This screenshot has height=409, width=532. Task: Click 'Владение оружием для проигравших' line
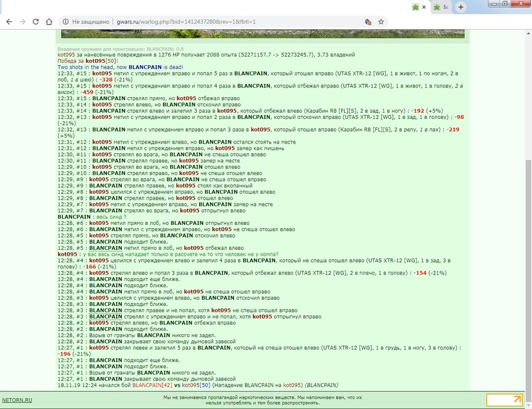121,49
